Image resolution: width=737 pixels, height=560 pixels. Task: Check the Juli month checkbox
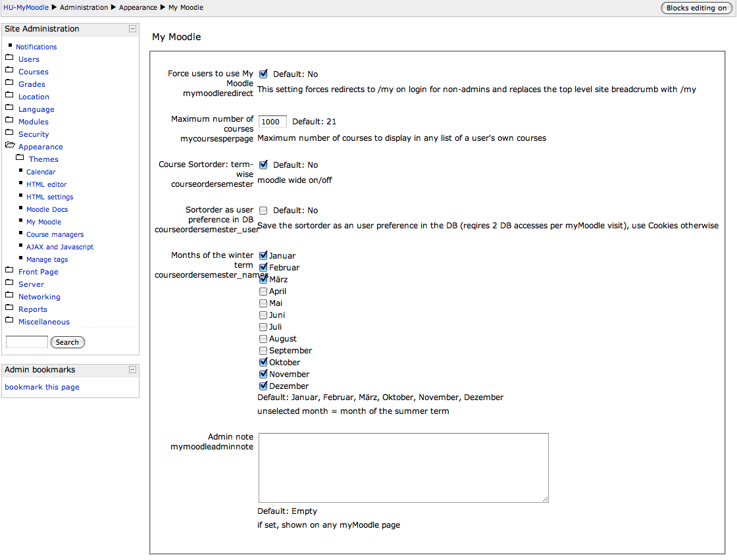pyautogui.click(x=263, y=327)
